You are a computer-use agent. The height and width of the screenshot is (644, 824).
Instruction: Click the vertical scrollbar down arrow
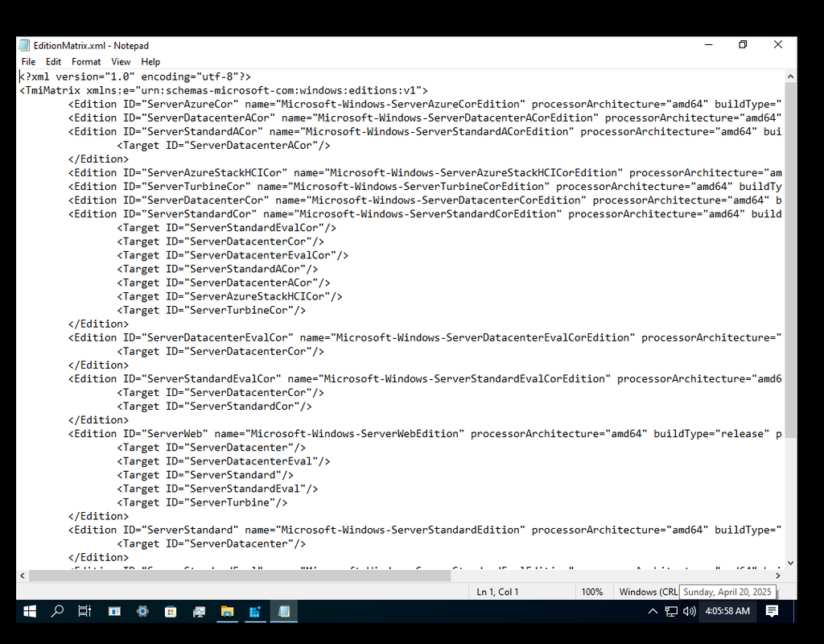pos(790,563)
